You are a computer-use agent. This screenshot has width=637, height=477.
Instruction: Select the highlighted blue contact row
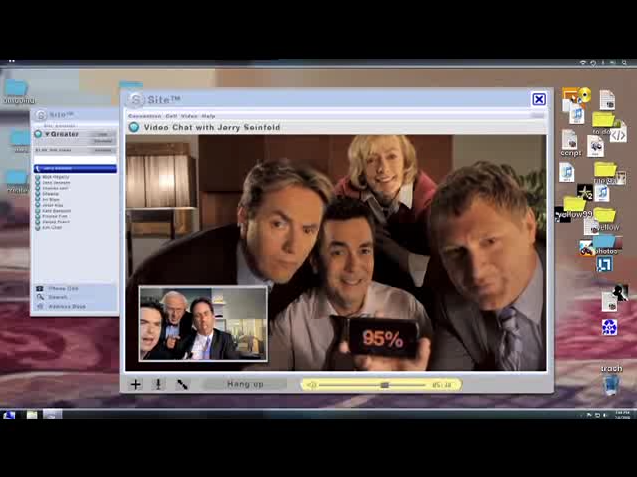click(x=75, y=168)
